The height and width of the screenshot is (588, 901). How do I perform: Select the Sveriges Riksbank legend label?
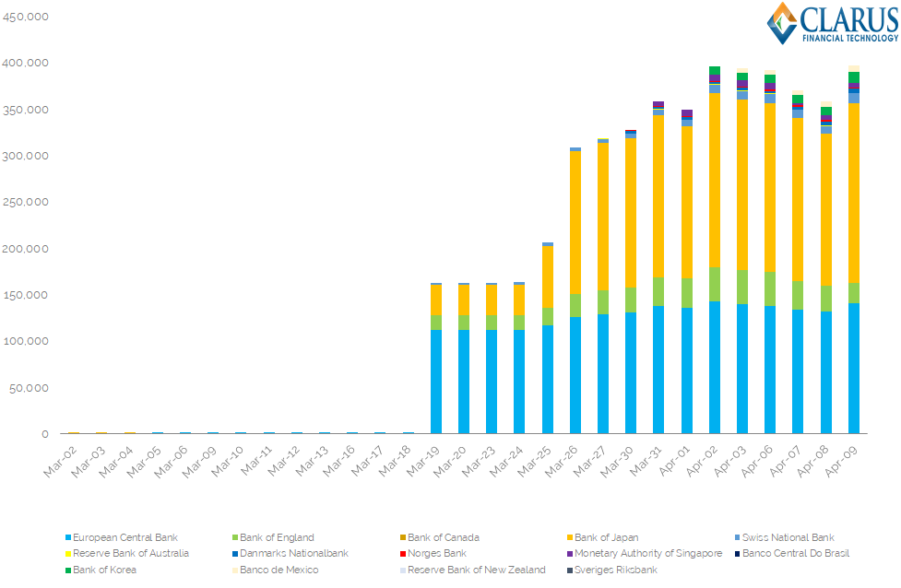click(618, 570)
